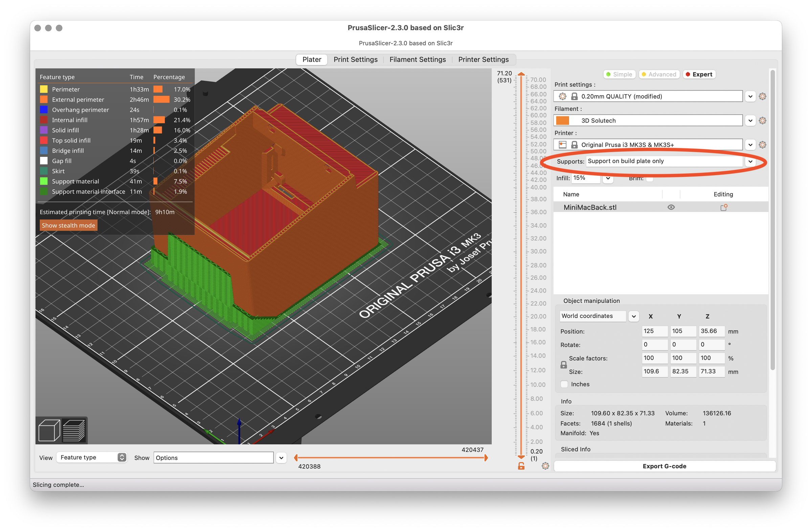Open the Print Settings tab
This screenshot has width=812, height=531.
pos(355,59)
